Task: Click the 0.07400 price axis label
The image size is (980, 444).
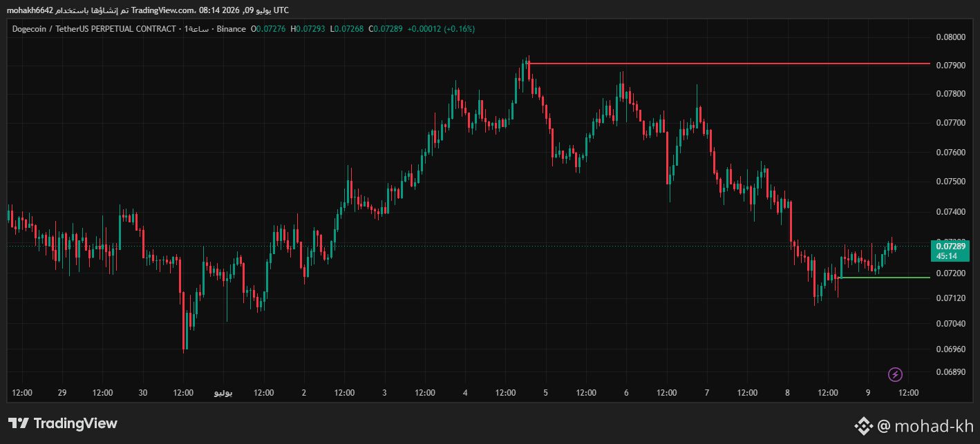Action: click(x=950, y=212)
